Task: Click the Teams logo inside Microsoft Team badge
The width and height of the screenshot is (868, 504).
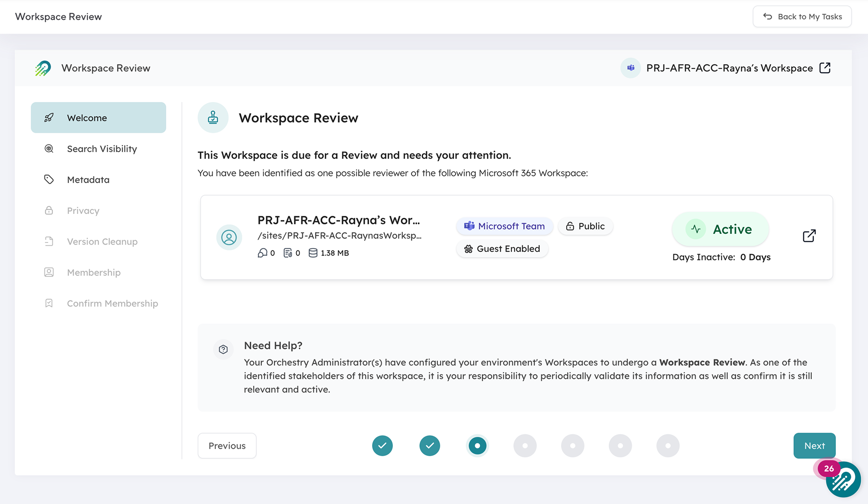Action: (x=469, y=226)
